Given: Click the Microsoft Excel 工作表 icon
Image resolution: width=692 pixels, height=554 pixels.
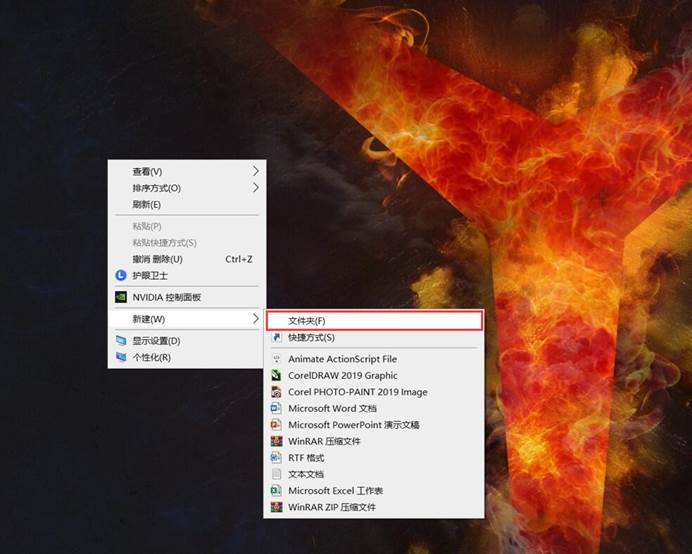Looking at the screenshot, I should click(x=277, y=491).
